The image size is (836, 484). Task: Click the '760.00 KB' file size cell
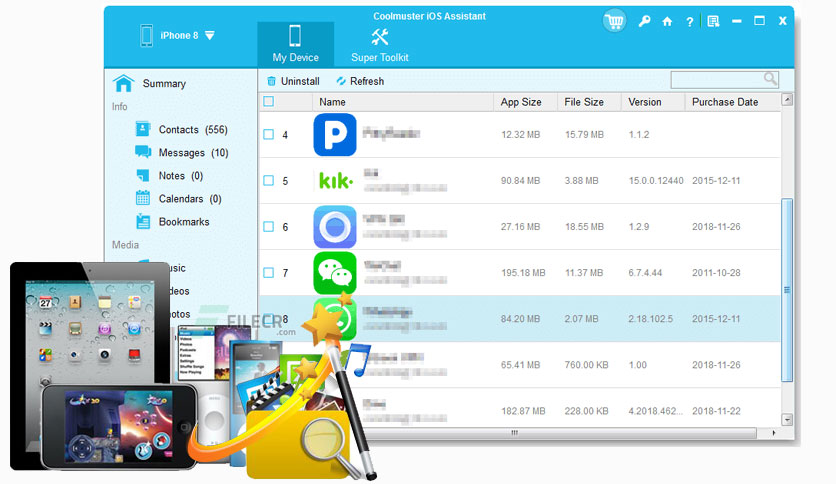(586, 365)
